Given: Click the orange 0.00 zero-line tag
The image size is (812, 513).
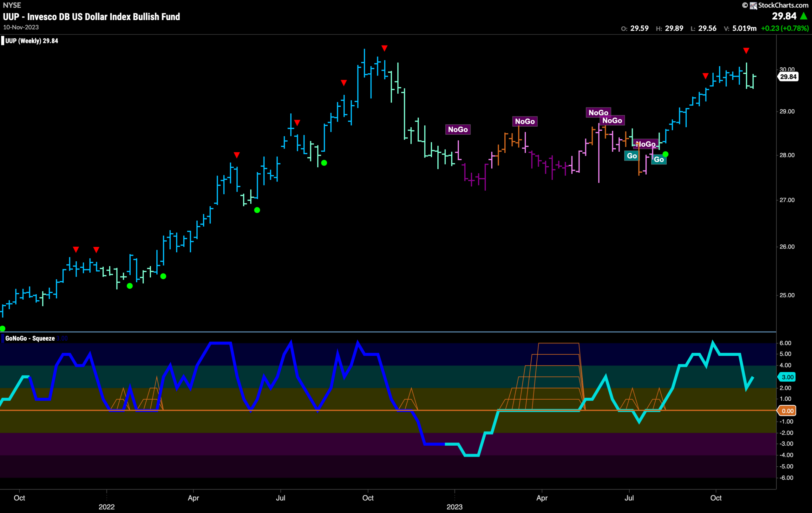Looking at the screenshot, I should tap(787, 411).
